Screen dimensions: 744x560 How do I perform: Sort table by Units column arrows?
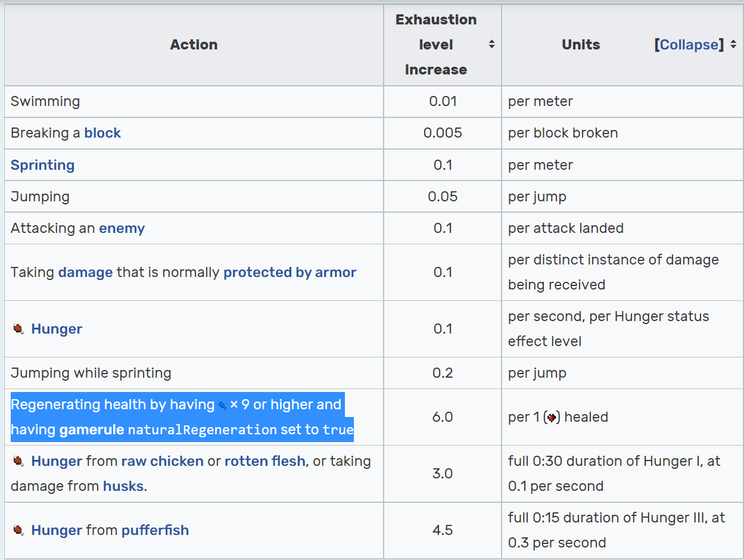pyautogui.click(x=733, y=45)
